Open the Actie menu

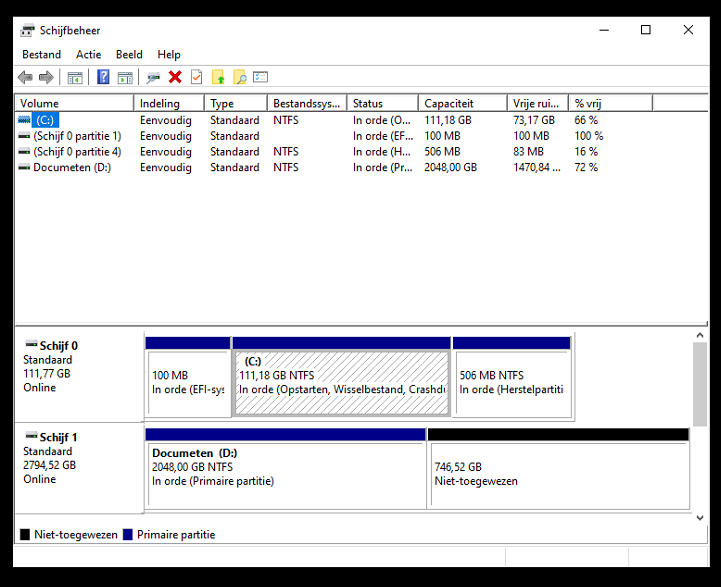coord(89,54)
